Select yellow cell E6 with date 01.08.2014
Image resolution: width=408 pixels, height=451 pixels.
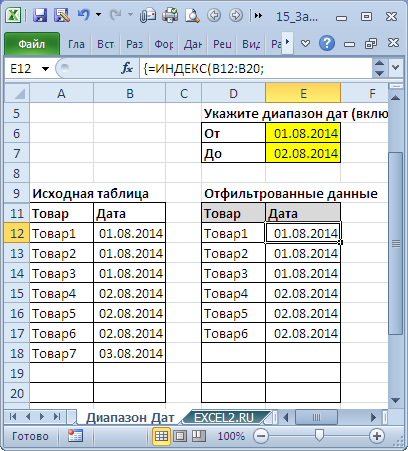pos(303,133)
